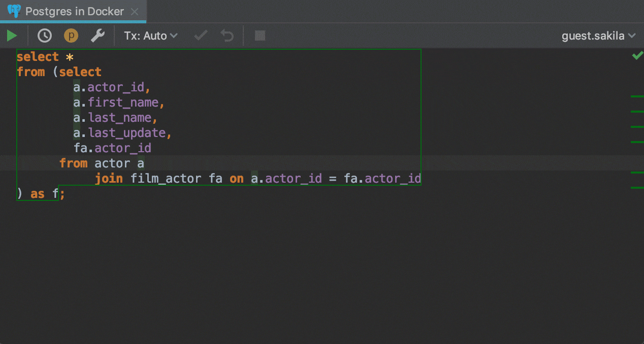The image size is (644, 344).
Task: Click the PostgreSQL elephant icon in tab
Action: click(x=14, y=11)
